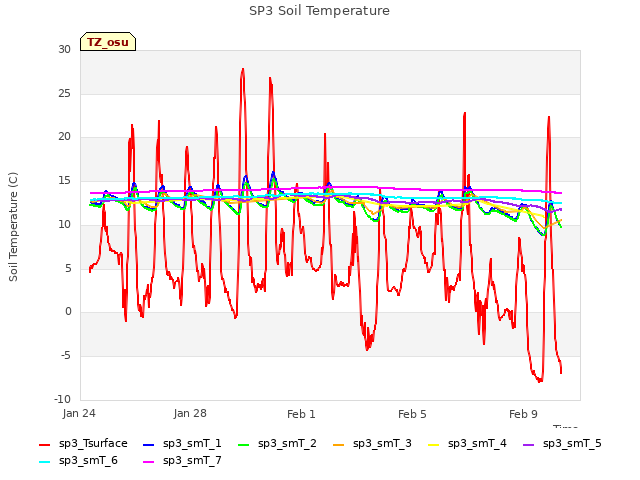The width and height of the screenshot is (640, 480).
Task: Click the Feb 9 x-axis label
Action: coord(523,414)
